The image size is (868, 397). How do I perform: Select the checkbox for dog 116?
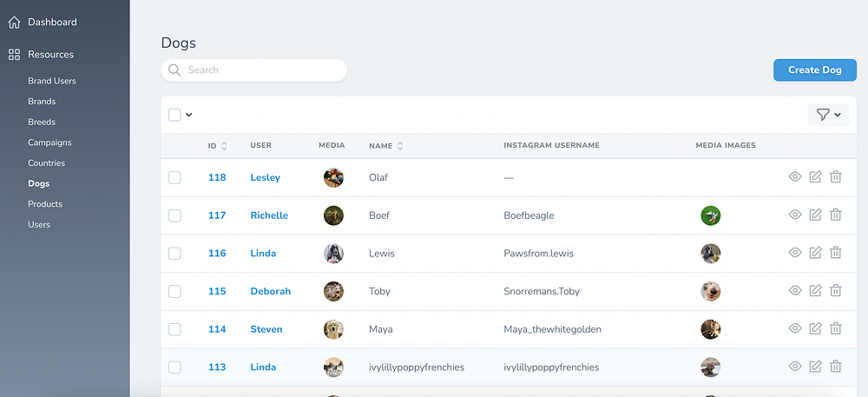click(174, 254)
